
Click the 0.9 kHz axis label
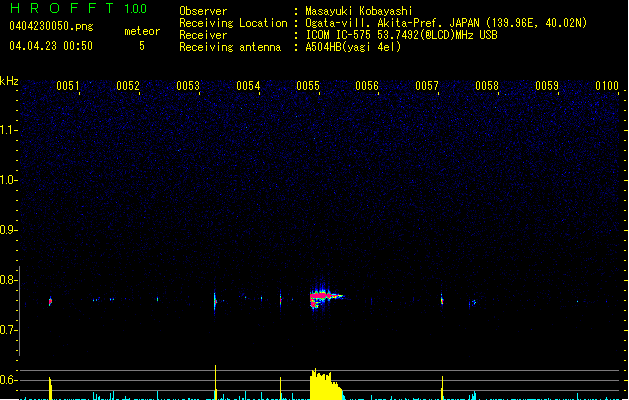pos(8,229)
